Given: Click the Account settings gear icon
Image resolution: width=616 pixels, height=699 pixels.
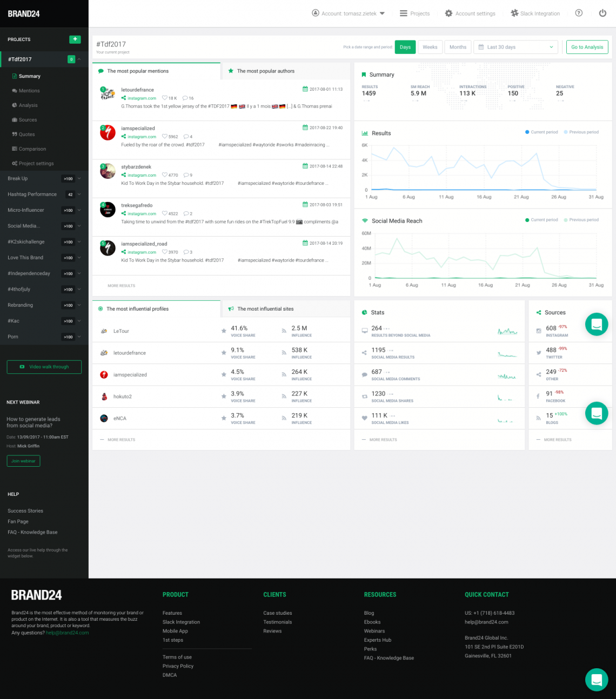Looking at the screenshot, I should (x=448, y=14).
